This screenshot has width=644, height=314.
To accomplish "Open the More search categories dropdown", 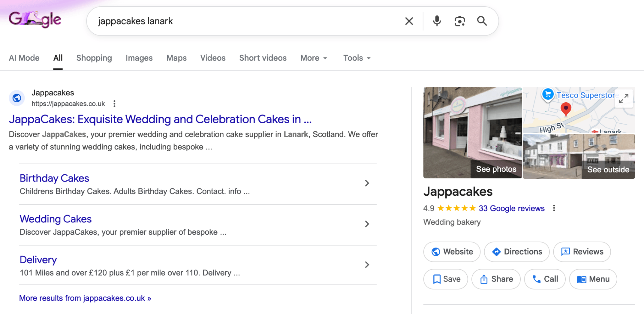I will pos(314,58).
